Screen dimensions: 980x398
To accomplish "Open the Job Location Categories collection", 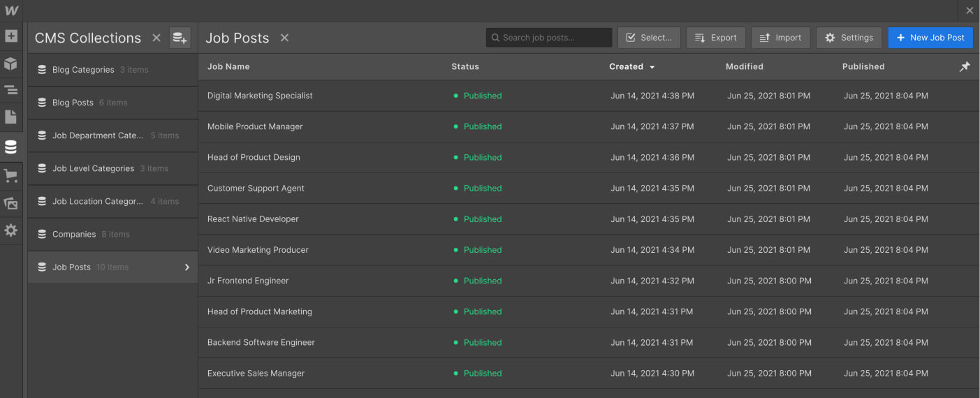I will tap(112, 201).
